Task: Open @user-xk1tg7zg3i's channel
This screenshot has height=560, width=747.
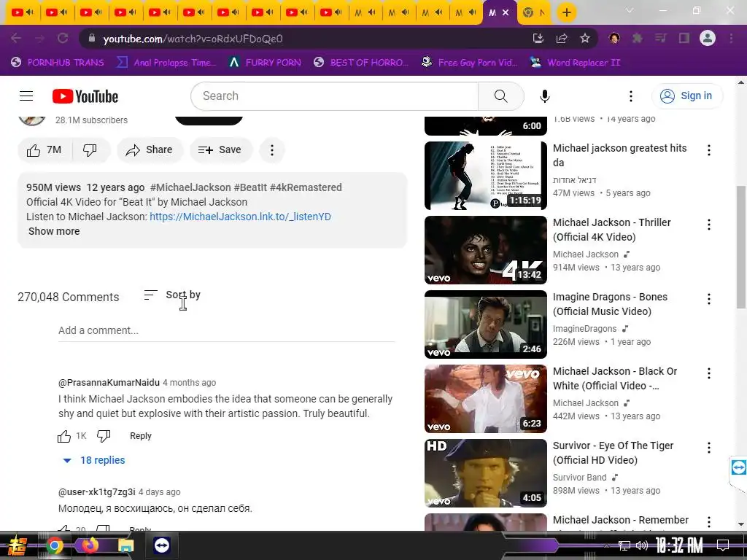Action: click(97, 492)
